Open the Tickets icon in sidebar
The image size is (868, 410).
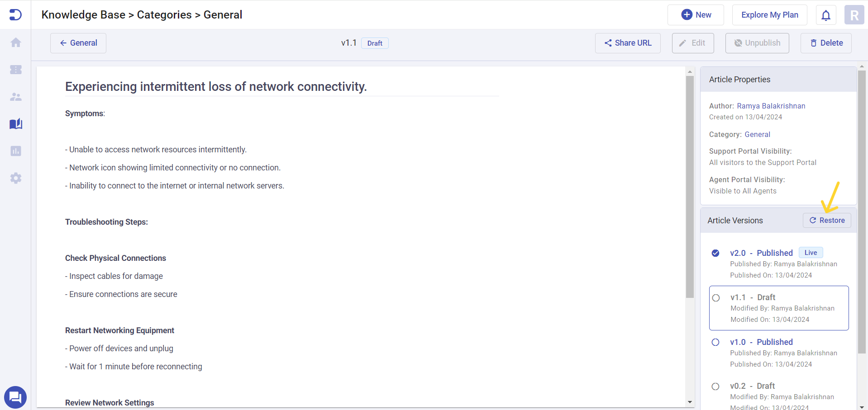[x=16, y=70]
